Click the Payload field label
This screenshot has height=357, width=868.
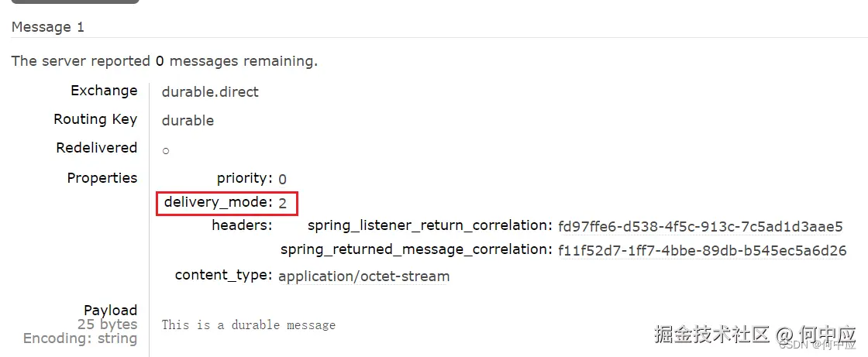[x=111, y=310]
